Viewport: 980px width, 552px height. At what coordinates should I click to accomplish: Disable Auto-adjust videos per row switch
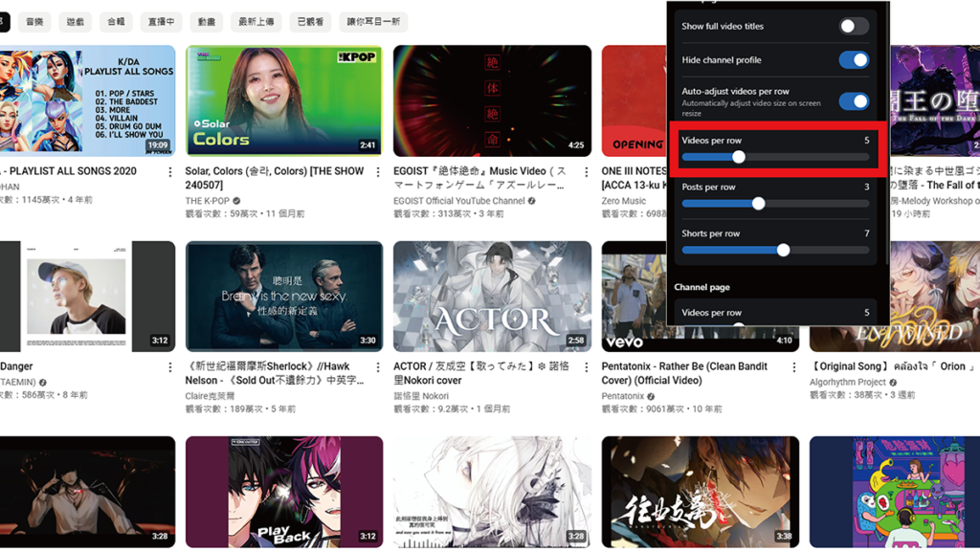pyautogui.click(x=854, y=101)
